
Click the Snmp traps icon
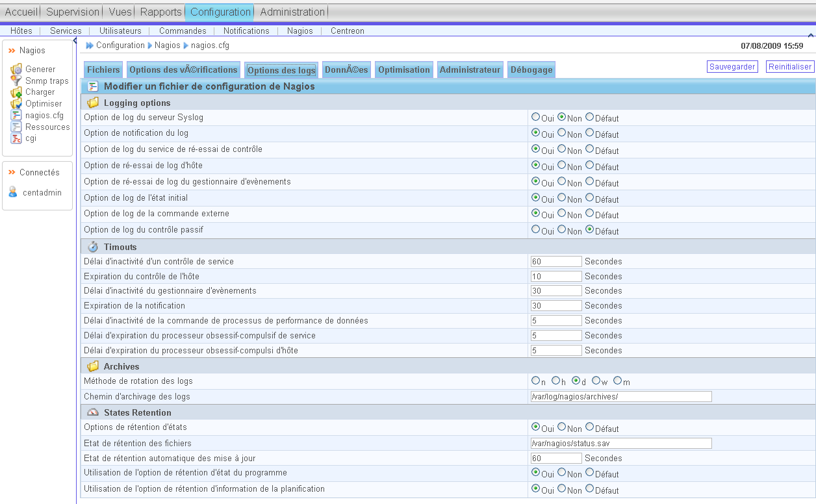click(16, 81)
